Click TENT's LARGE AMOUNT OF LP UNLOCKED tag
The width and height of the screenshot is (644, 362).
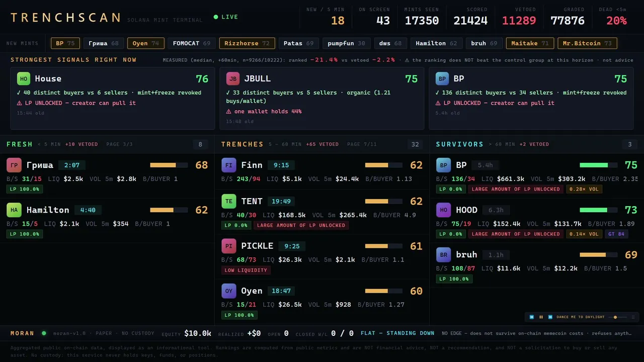[301, 225]
